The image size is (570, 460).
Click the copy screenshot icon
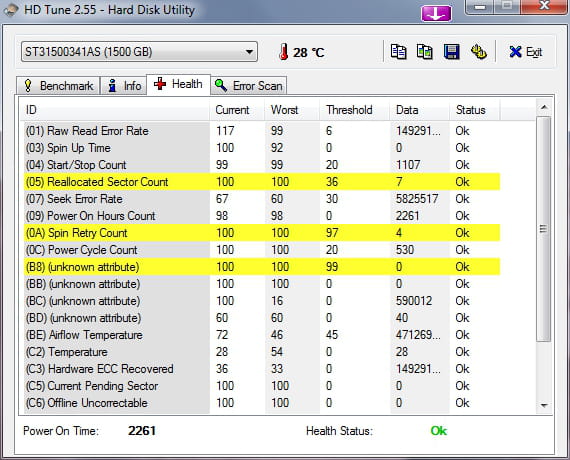pyautogui.click(x=425, y=52)
